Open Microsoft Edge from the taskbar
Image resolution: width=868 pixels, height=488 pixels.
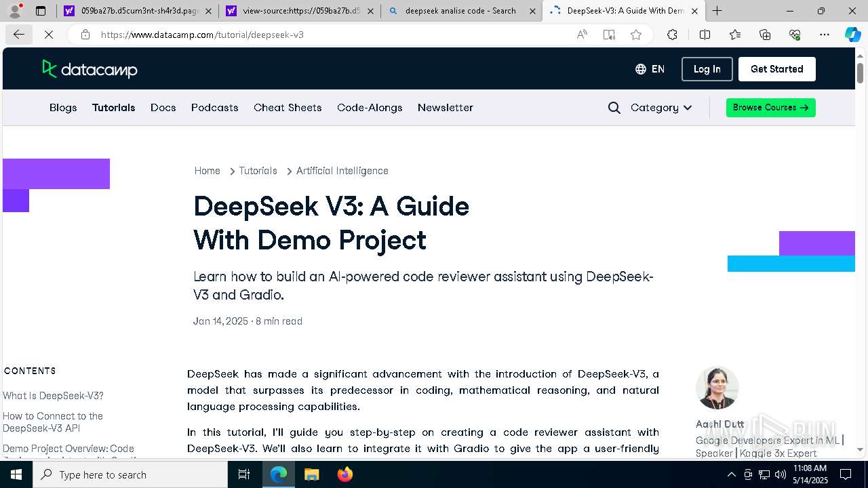pyautogui.click(x=279, y=474)
